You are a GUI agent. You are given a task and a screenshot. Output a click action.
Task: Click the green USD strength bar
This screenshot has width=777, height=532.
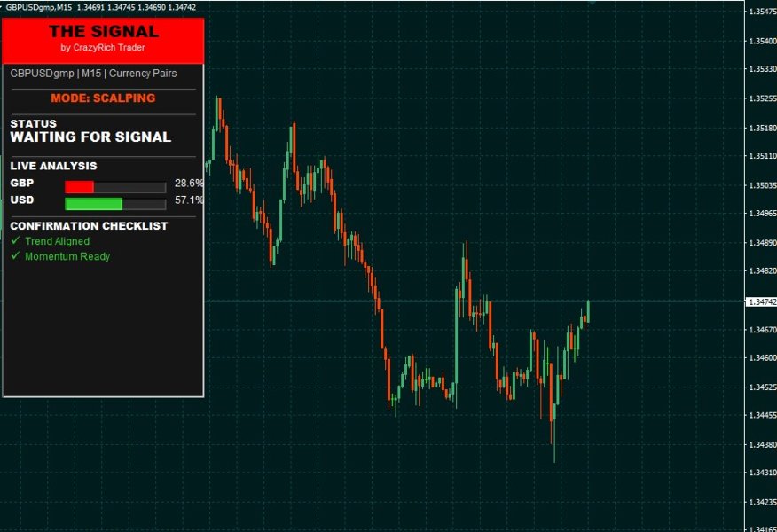coord(94,204)
